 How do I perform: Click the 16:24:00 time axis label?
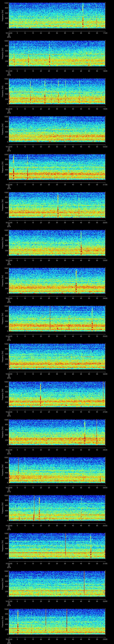coord(9,336)
